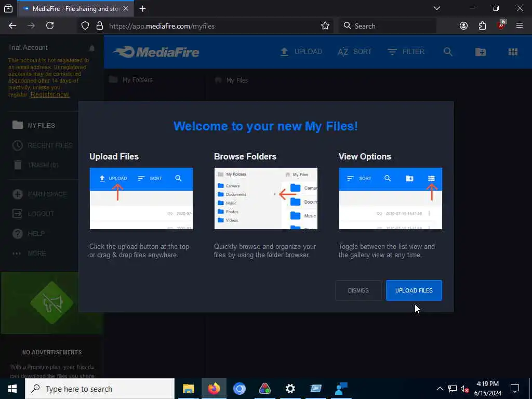
Task: Click the taskbar search box
Action: click(100, 389)
